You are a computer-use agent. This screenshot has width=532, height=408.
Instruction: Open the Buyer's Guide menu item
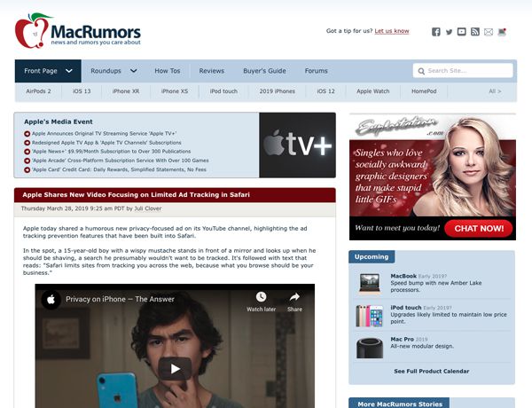[x=264, y=71]
